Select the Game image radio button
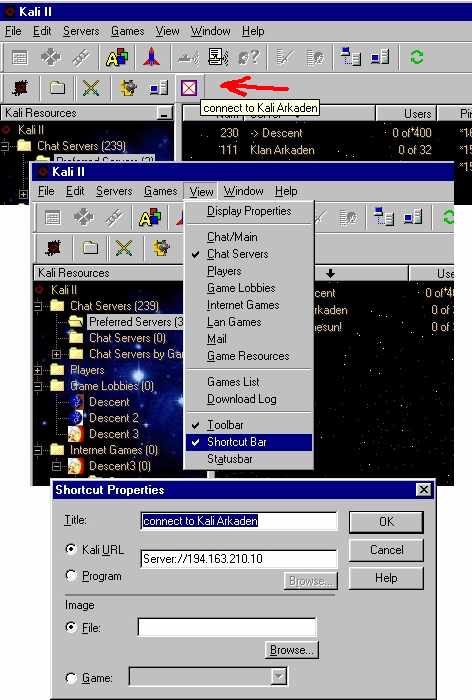Viewport: 472px width, 700px height. (x=71, y=678)
